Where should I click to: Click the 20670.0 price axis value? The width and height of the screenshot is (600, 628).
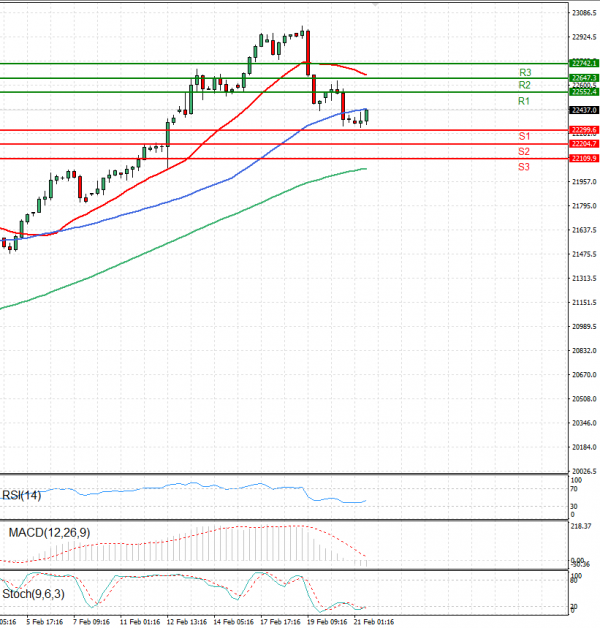click(584, 375)
